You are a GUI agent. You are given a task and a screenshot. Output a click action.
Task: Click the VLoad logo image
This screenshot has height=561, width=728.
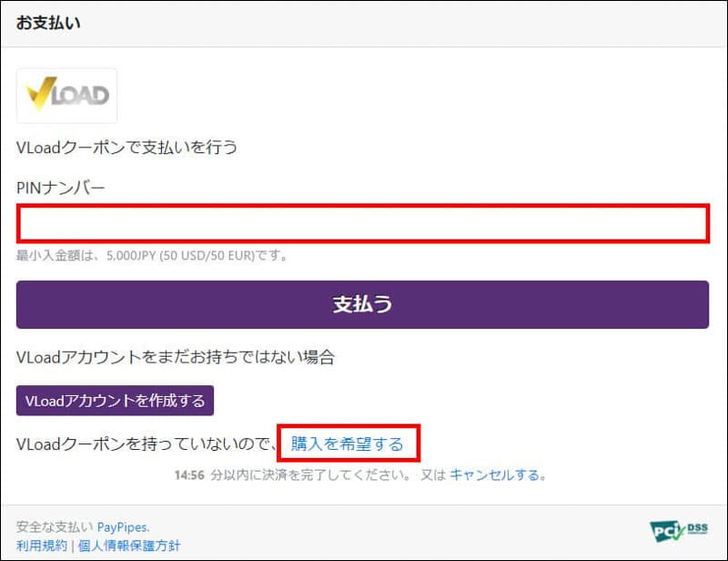point(66,96)
